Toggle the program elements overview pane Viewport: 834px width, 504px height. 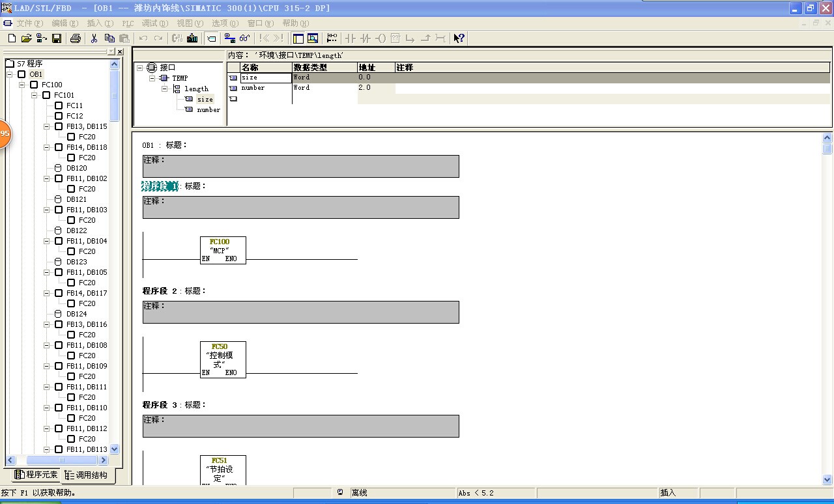[298, 38]
